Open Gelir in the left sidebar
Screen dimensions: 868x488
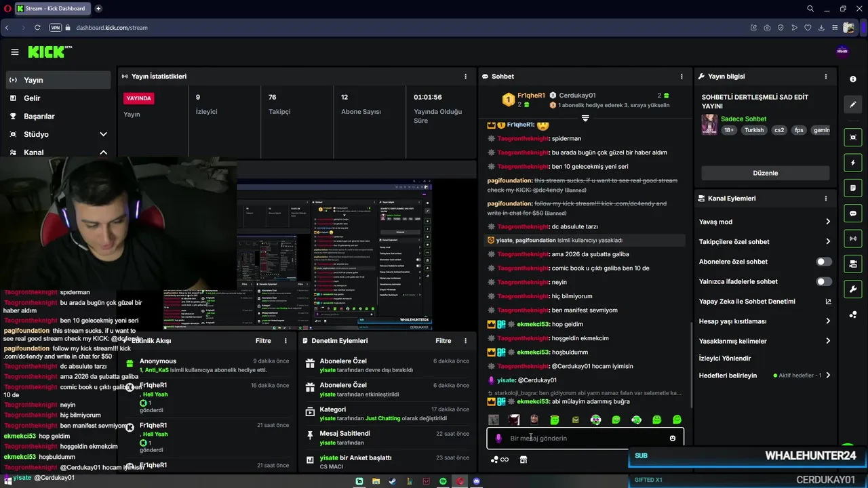(x=57, y=98)
